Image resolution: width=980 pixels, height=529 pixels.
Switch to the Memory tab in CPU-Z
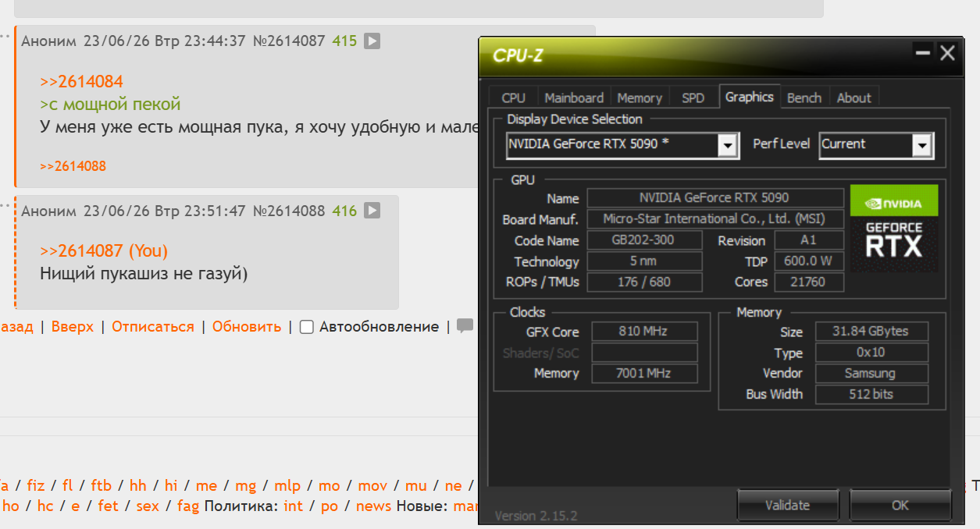click(640, 98)
